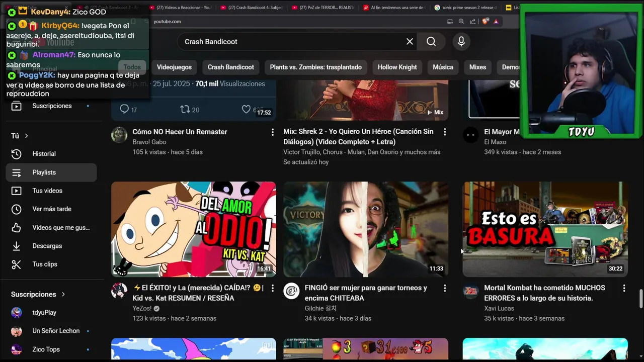Screen dimensions: 644x362
Task: Open FINGIÓ ser mujer para ganar torneos title
Action: coord(366,293)
